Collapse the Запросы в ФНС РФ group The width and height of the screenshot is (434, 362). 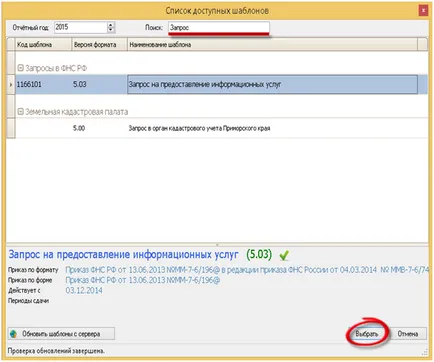click(x=20, y=68)
